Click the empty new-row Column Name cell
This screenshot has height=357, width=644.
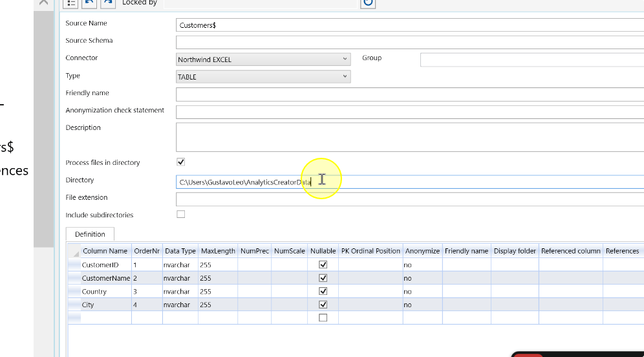click(x=106, y=318)
